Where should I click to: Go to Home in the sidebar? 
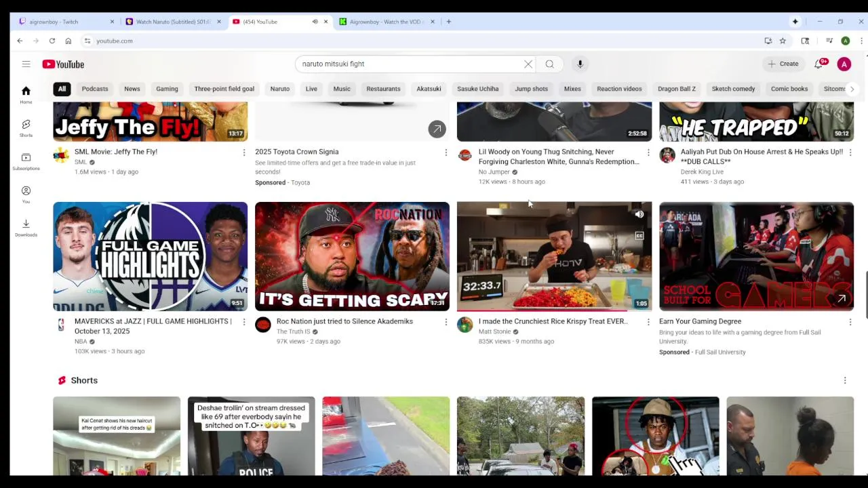[26, 95]
